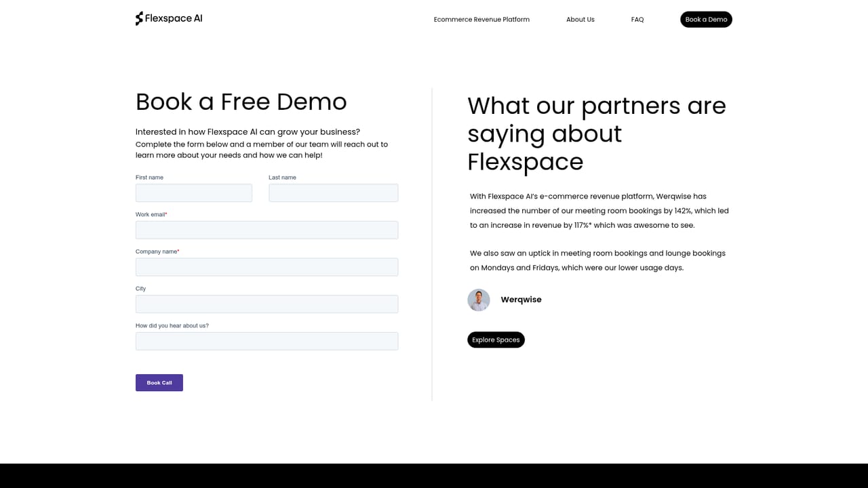
Task: Click the Book a Free Demo heading
Action: tap(241, 102)
